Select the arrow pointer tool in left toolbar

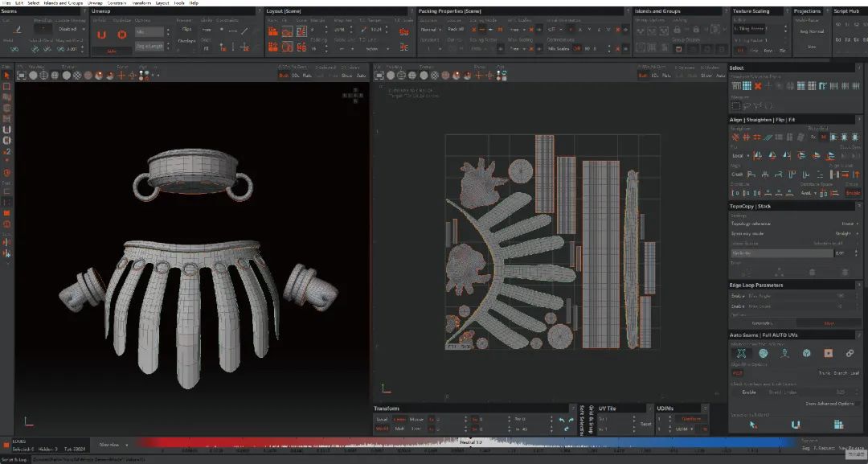tap(6, 75)
